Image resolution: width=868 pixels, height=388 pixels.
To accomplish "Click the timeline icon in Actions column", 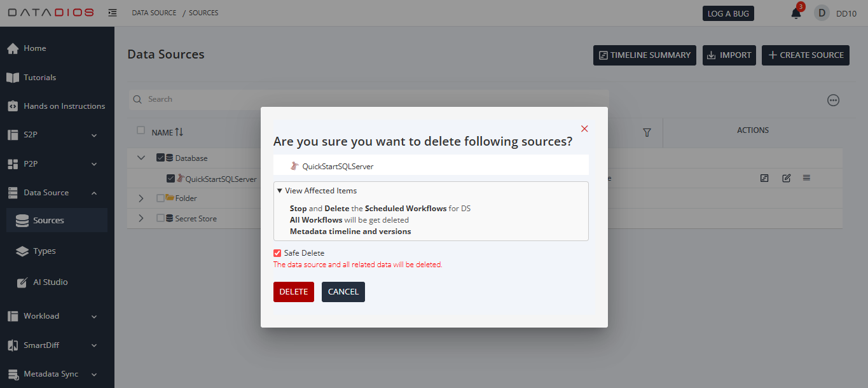I will [x=764, y=178].
